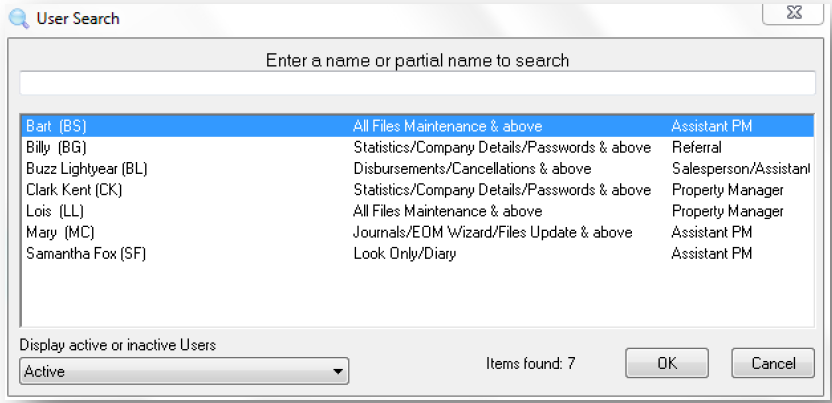Viewport: 832px width, 403px height.
Task: Click Disbursements/Cancellations & above entry
Action: 472,169
